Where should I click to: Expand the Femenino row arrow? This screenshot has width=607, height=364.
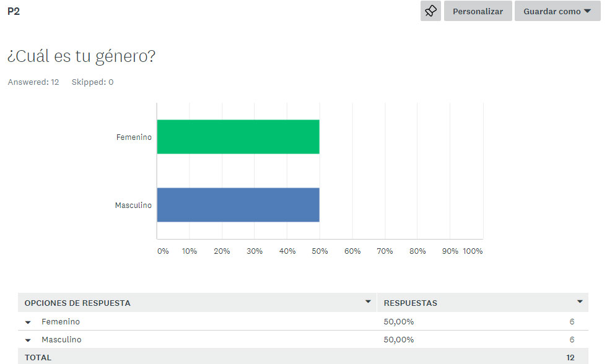pos(28,323)
